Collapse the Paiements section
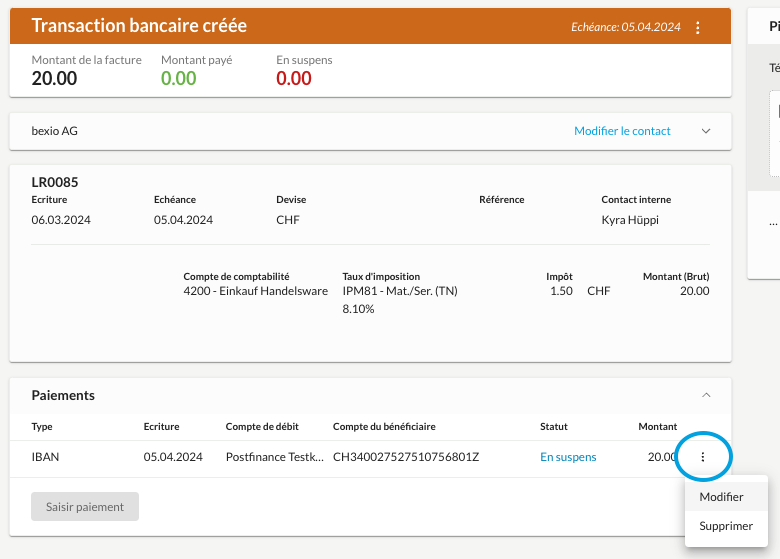 (706, 395)
